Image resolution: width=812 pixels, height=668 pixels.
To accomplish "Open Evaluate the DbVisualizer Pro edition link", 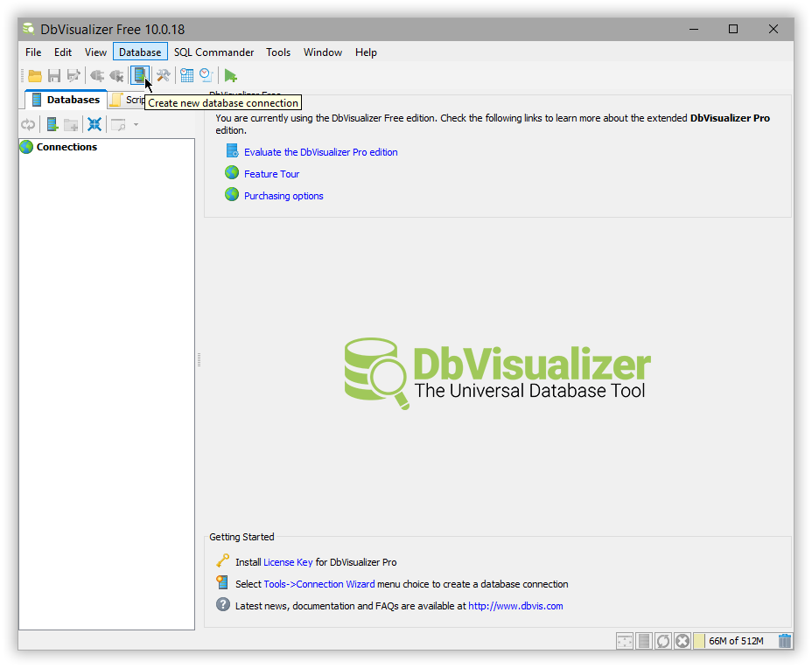I will click(320, 152).
